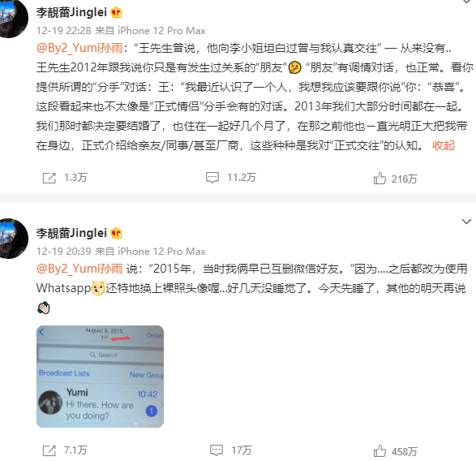
Task: Click the repost icon on the first post
Action: click(x=49, y=178)
